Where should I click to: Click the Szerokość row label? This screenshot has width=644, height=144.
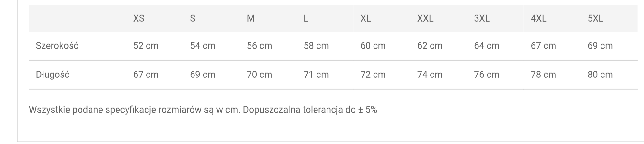(x=57, y=46)
